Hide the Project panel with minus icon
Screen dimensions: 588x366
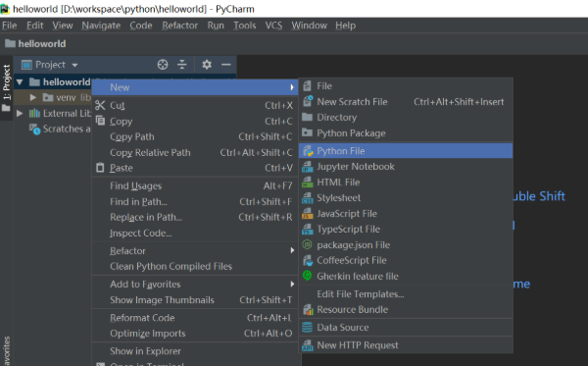pyautogui.click(x=226, y=65)
